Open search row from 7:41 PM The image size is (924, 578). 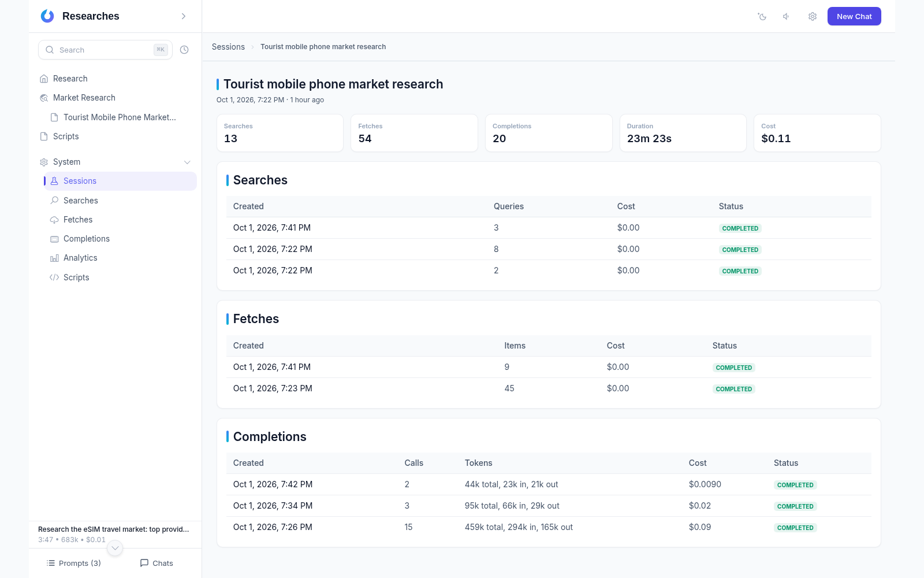coord(549,228)
